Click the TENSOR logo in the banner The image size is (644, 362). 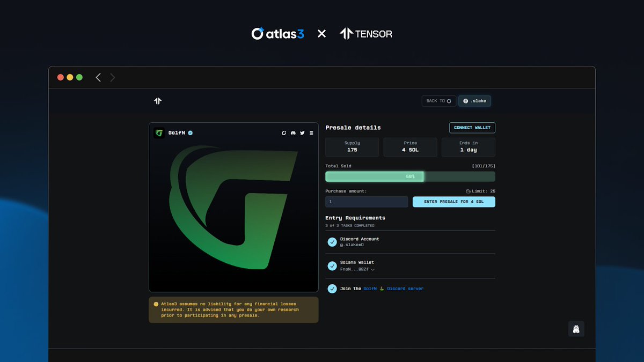[366, 34]
